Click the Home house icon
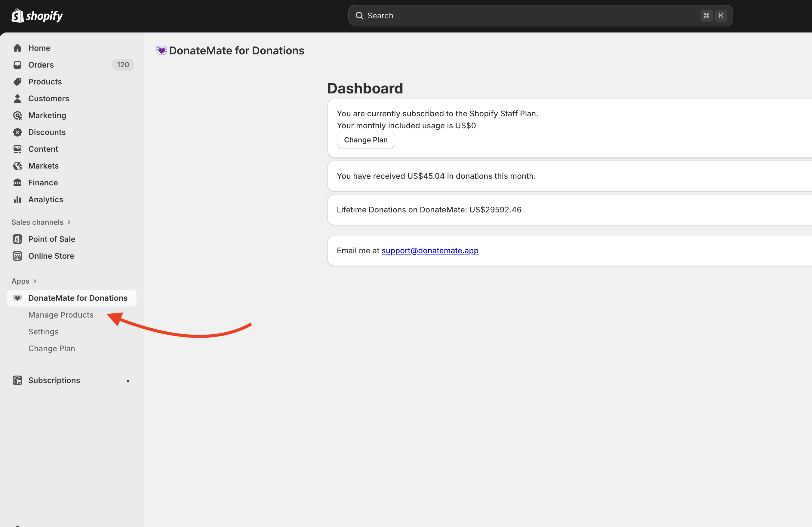This screenshot has height=527, width=812. click(17, 48)
